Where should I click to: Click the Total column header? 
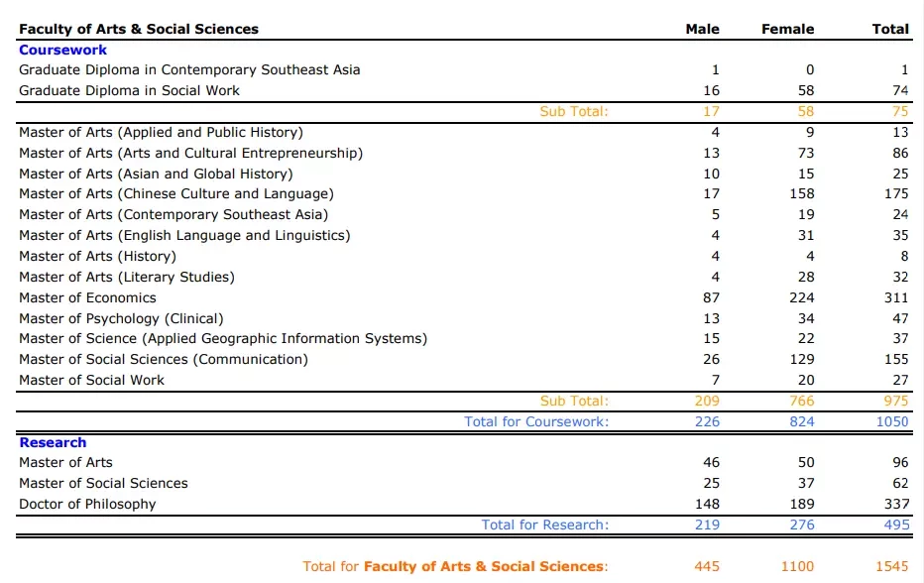coord(890,29)
